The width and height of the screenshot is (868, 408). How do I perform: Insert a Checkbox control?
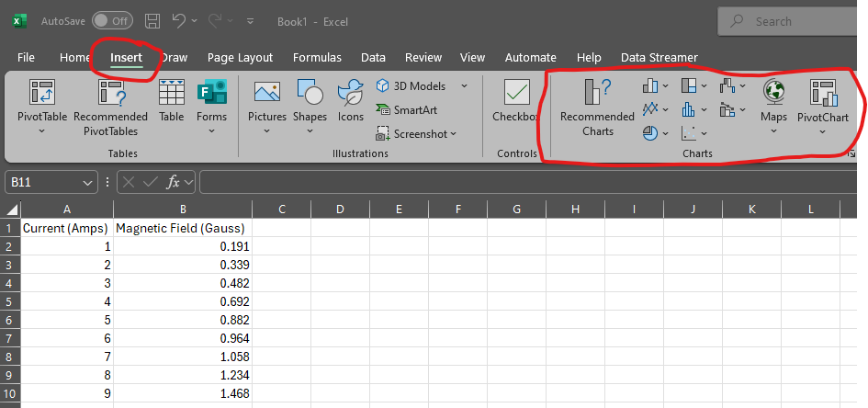click(x=516, y=94)
